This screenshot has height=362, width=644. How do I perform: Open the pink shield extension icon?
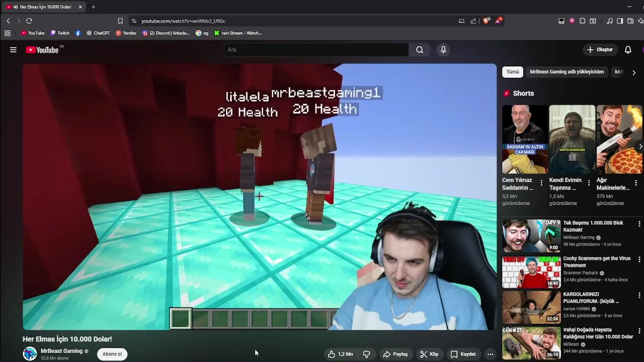click(572, 21)
